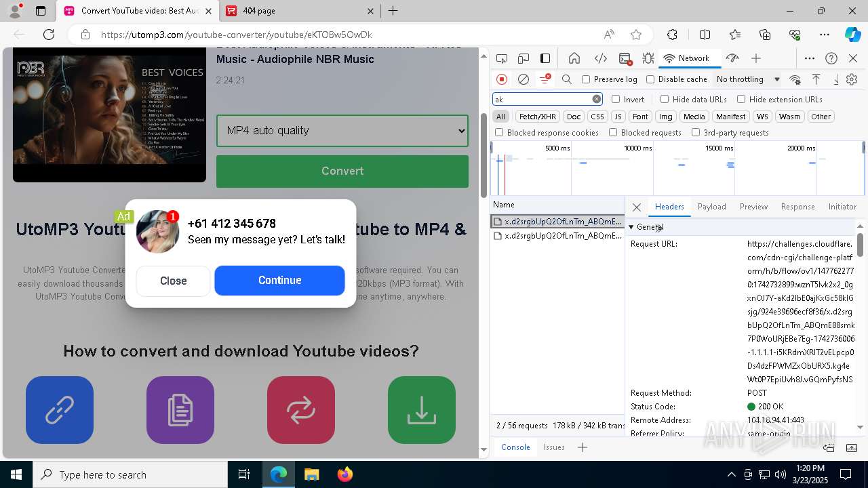Image resolution: width=868 pixels, height=488 pixels.
Task: Filter requests by Img type
Action: (666, 117)
